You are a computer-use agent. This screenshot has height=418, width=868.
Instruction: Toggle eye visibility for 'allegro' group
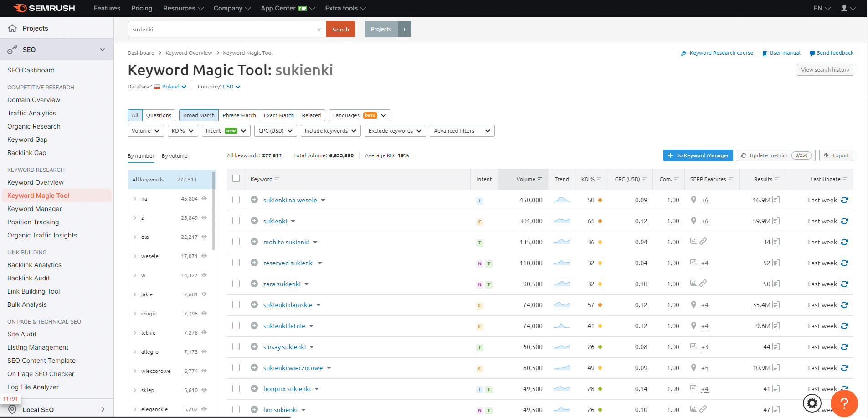pos(204,351)
